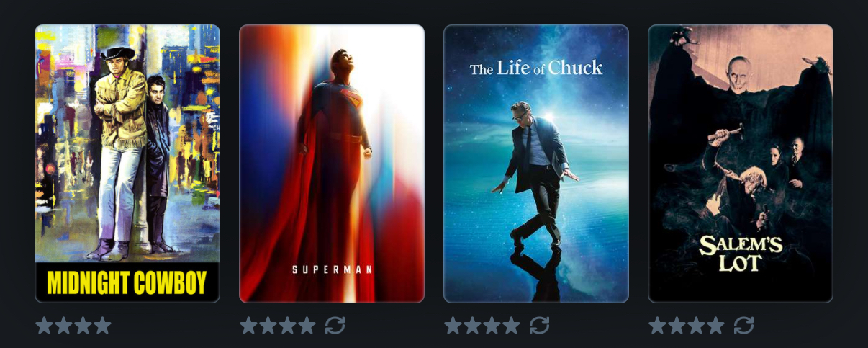Click the rewatch icon under Salem's Lot
The width and height of the screenshot is (868, 348).
click(x=743, y=326)
